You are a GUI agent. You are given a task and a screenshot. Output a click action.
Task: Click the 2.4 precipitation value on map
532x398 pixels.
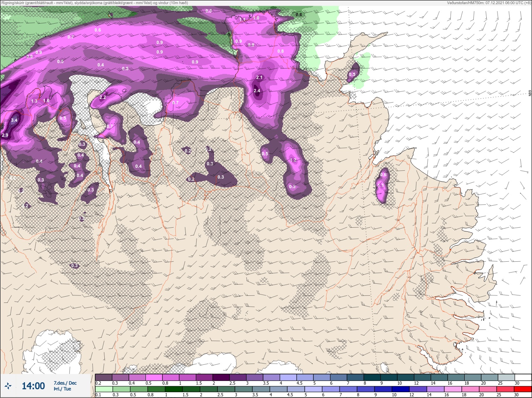pyautogui.click(x=257, y=91)
